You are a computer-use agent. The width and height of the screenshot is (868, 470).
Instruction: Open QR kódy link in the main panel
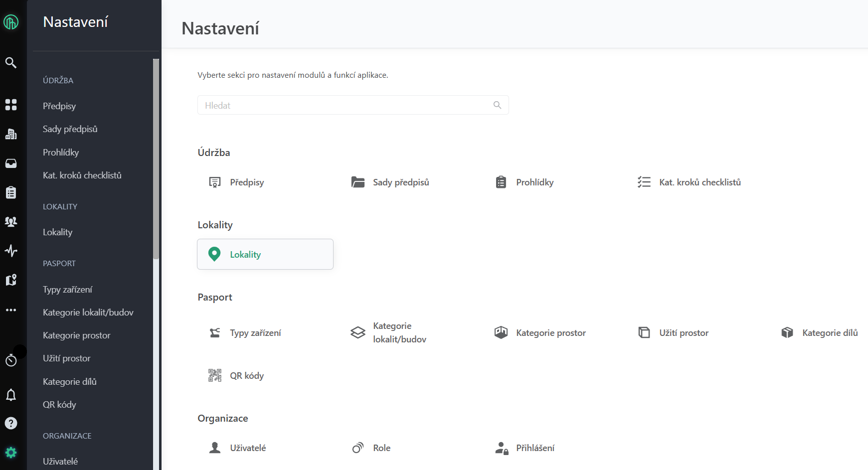tap(247, 376)
